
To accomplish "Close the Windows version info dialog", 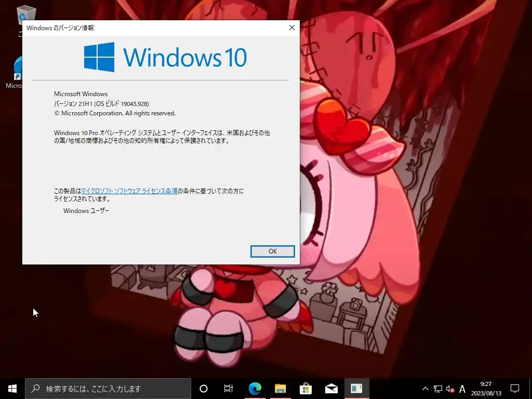I will pos(292,28).
